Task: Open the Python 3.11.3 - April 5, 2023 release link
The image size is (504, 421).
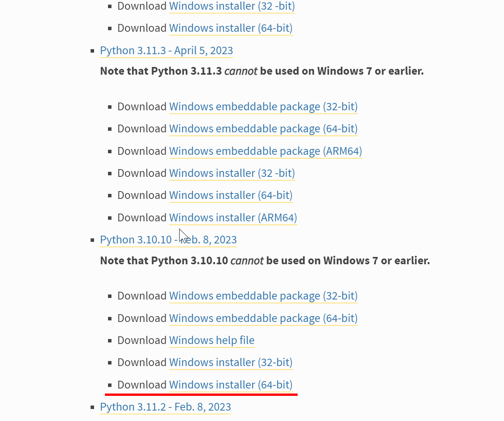Action: [x=166, y=51]
